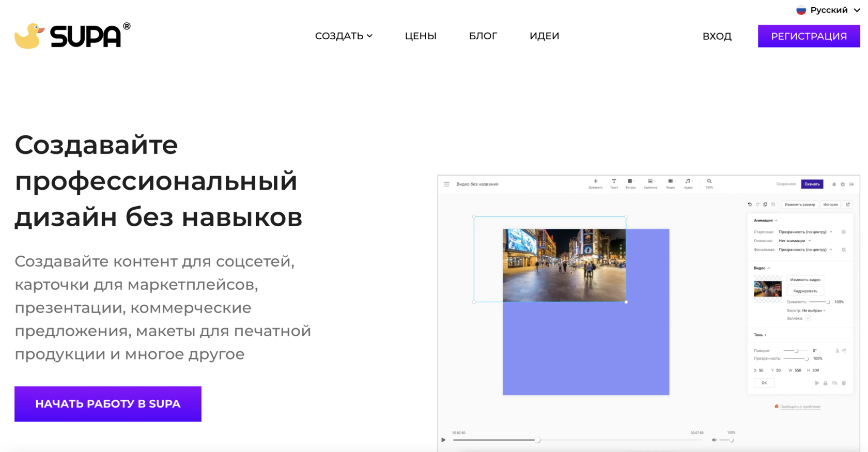Click the Скачать download button
This screenshot has width=868, height=452.
[x=812, y=184]
